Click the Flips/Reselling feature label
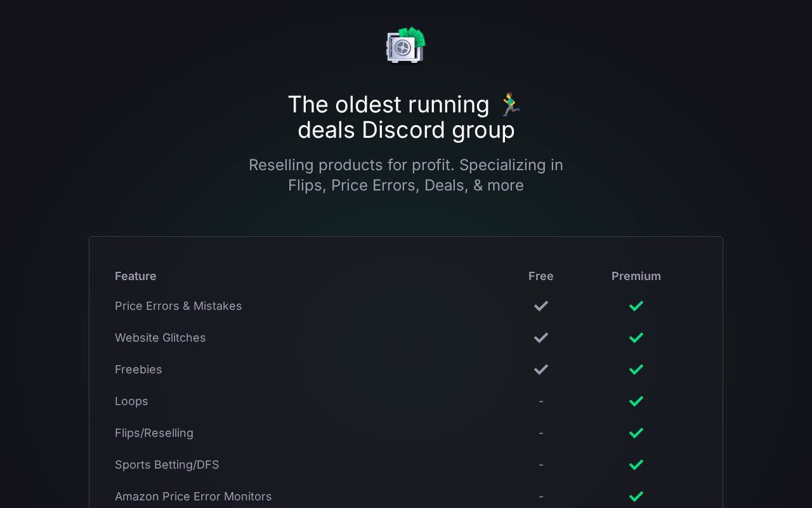 click(x=154, y=433)
